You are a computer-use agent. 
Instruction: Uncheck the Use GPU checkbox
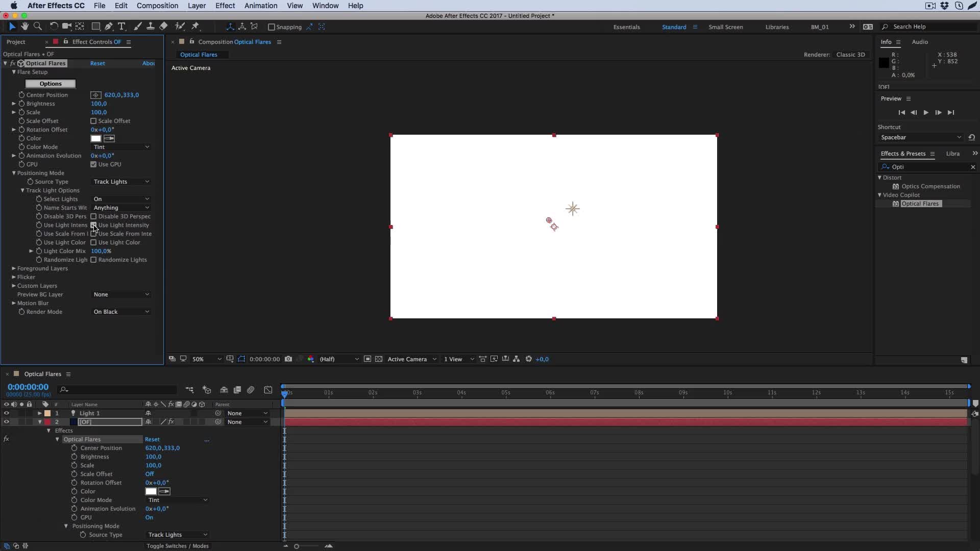tap(93, 164)
